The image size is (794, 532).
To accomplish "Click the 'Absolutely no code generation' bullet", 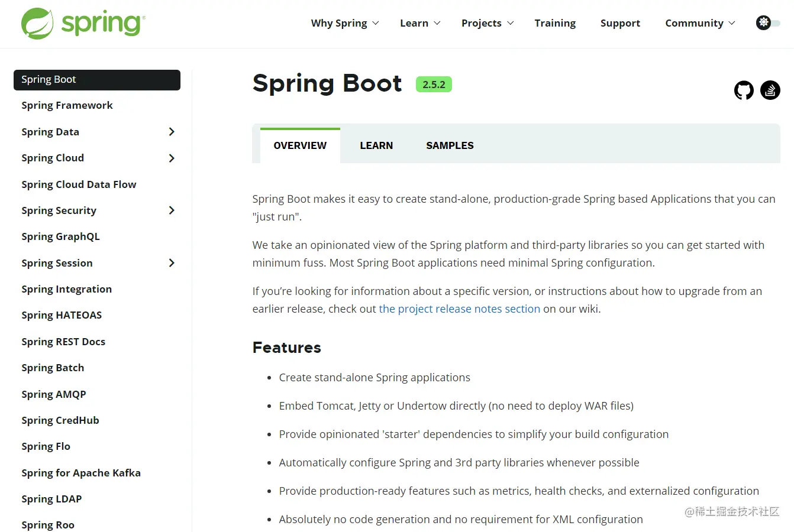I will [x=461, y=519].
